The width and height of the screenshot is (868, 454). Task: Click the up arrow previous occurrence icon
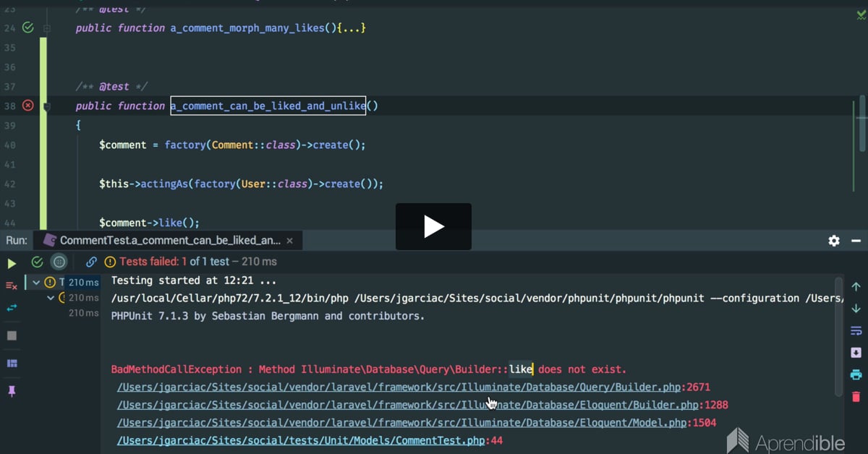pos(856,287)
